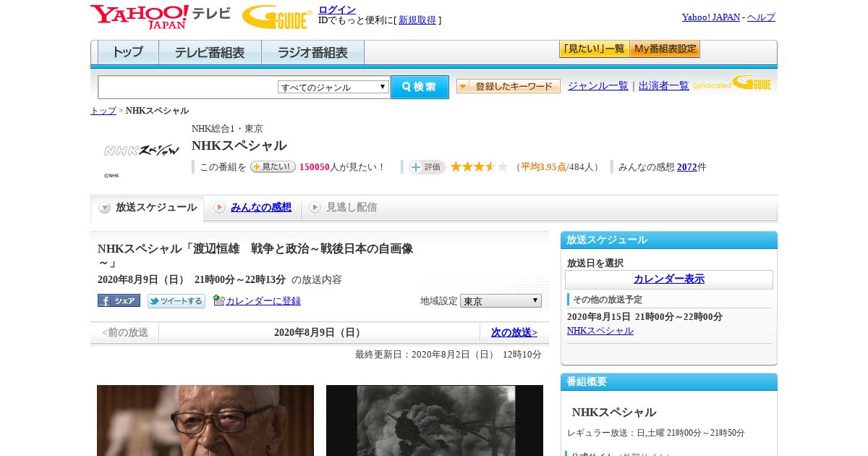
Task: Click the 平均3.95点 rating text
Action: coord(543,167)
